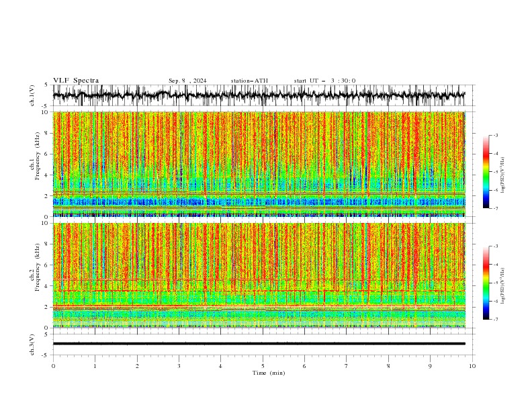Click time axis tick label "5"
The width and height of the screenshot is (532, 411).
click(x=263, y=366)
